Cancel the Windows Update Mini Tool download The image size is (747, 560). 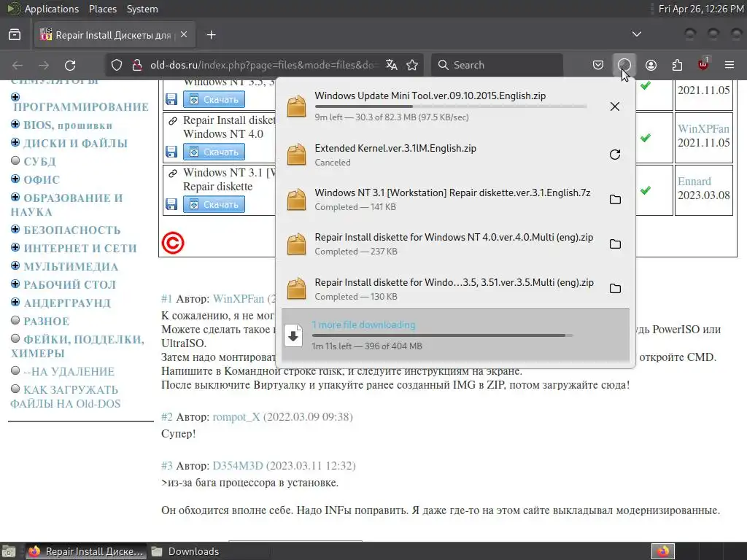click(614, 106)
